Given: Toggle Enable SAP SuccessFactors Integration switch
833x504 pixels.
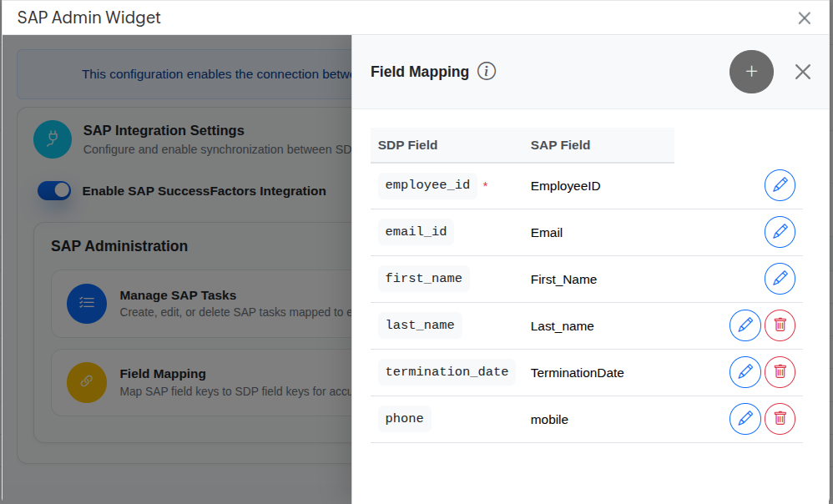Looking at the screenshot, I should pos(54,191).
